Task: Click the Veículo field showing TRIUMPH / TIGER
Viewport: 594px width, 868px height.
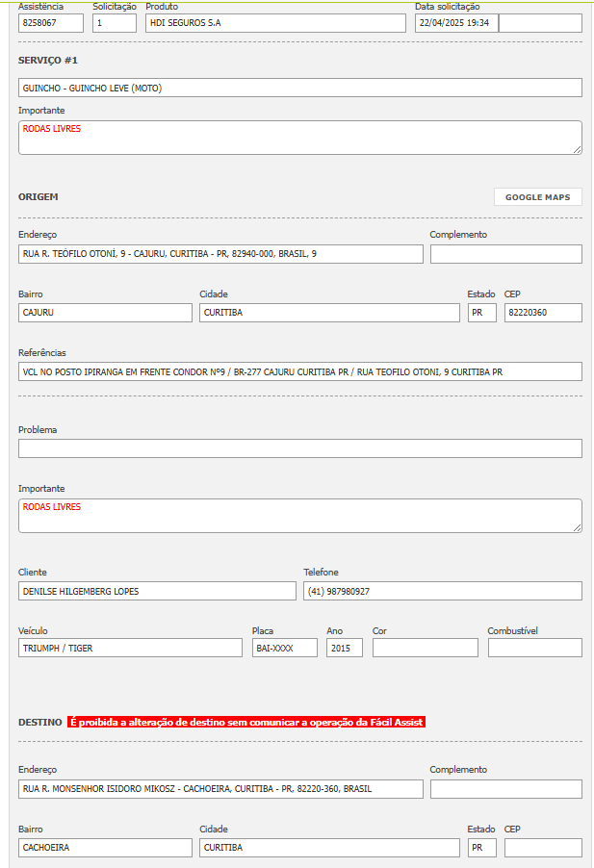Action: coord(130,648)
